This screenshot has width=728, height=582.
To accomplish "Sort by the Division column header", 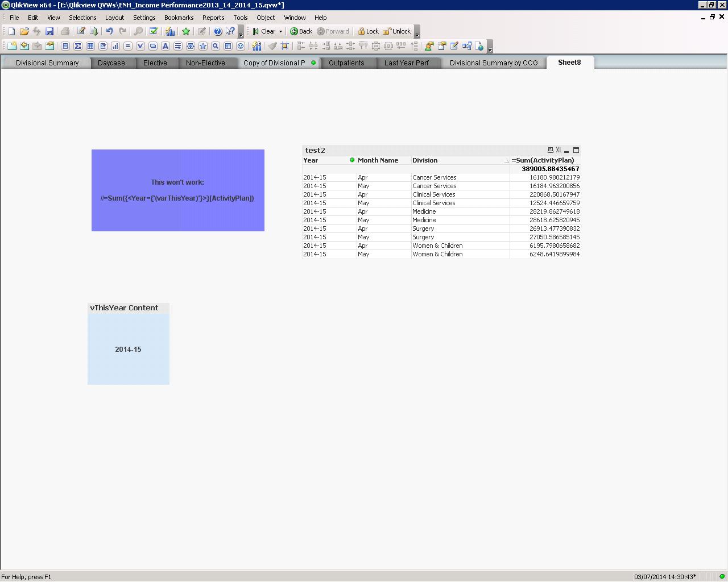I will tap(460, 160).
